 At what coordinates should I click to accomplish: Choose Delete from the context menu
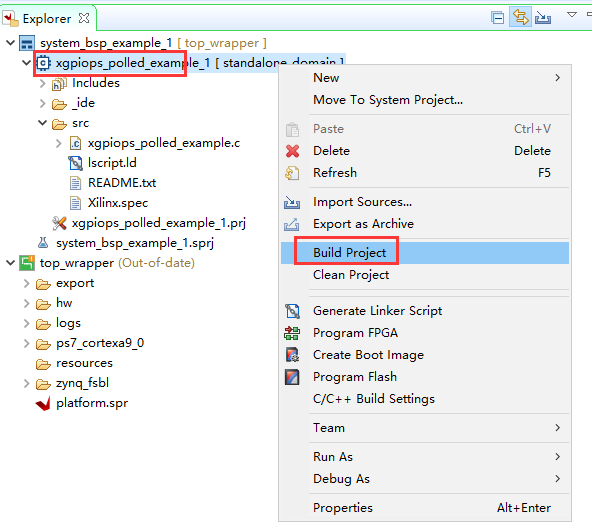425,151
